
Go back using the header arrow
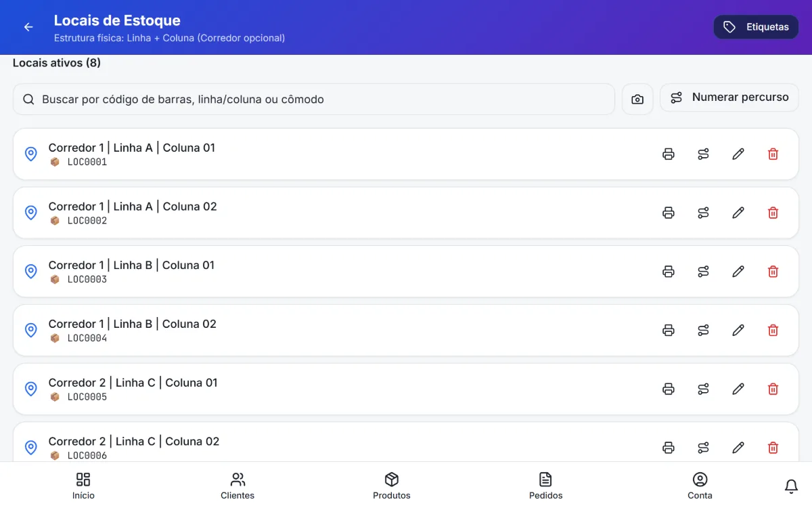pos(28,27)
